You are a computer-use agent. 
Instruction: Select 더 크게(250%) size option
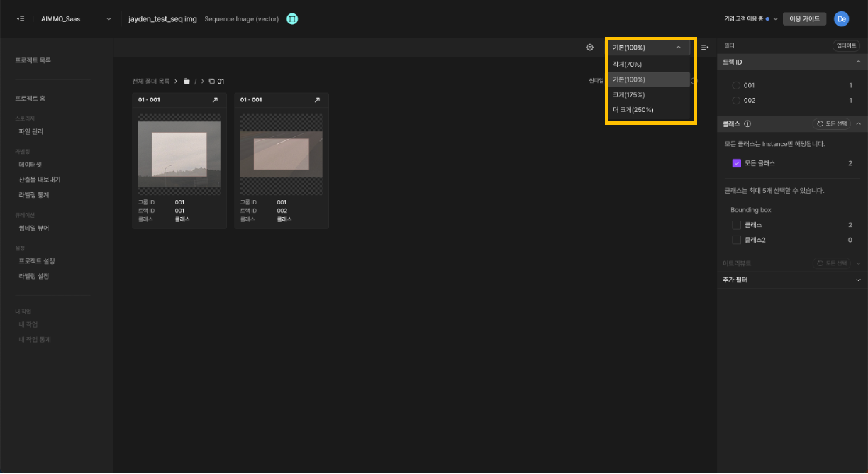pyautogui.click(x=649, y=109)
